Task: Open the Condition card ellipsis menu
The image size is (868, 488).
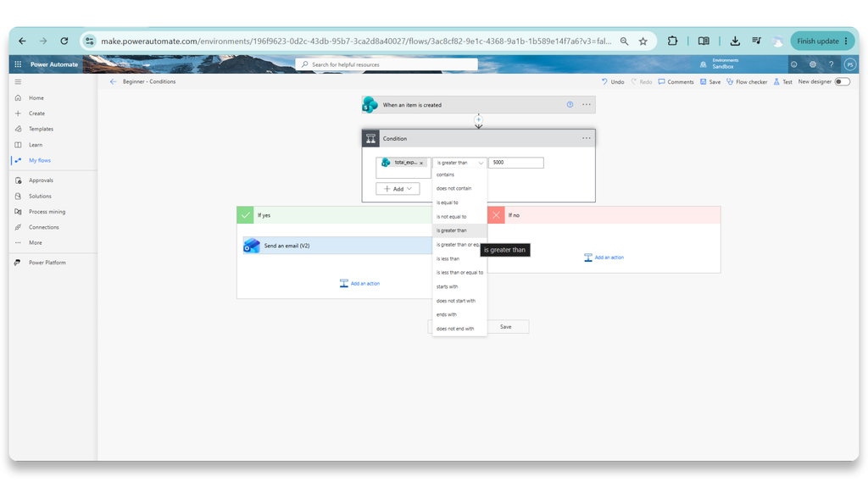Action: coord(587,138)
